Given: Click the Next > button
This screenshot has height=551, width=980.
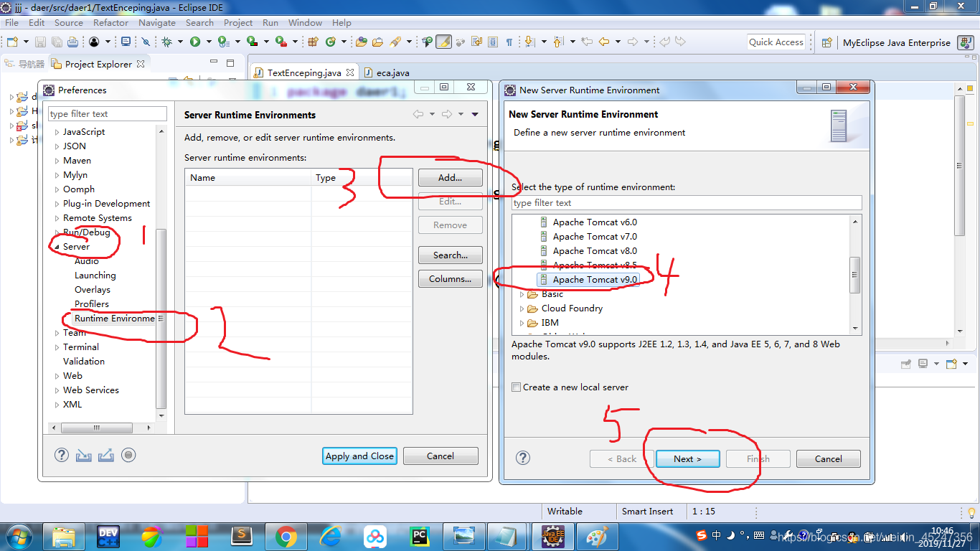Looking at the screenshot, I should tap(687, 458).
